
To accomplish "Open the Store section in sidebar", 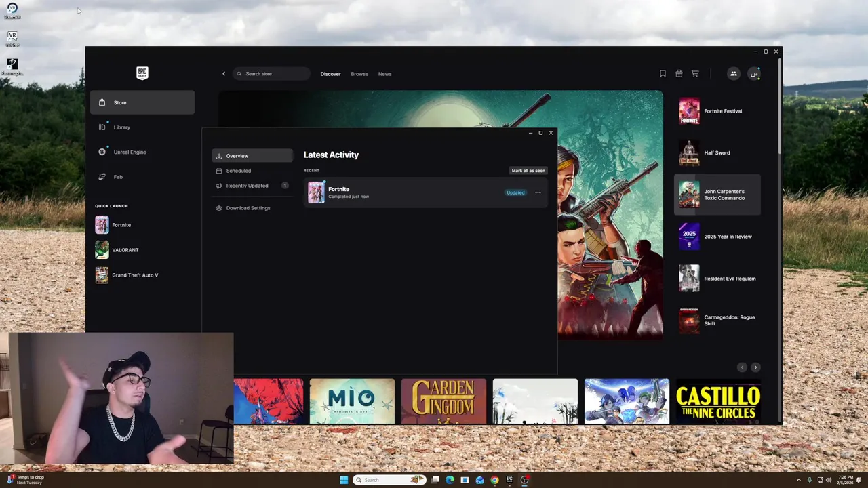I will click(x=142, y=102).
